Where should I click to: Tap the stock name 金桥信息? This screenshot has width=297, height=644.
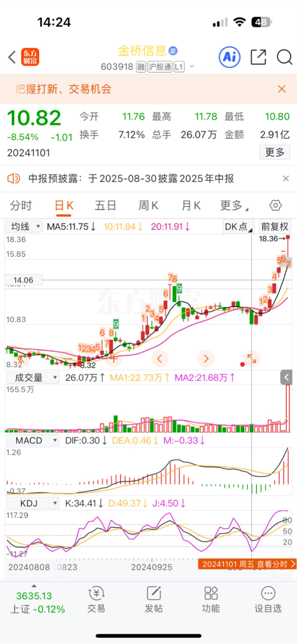click(x=142, y=51)
